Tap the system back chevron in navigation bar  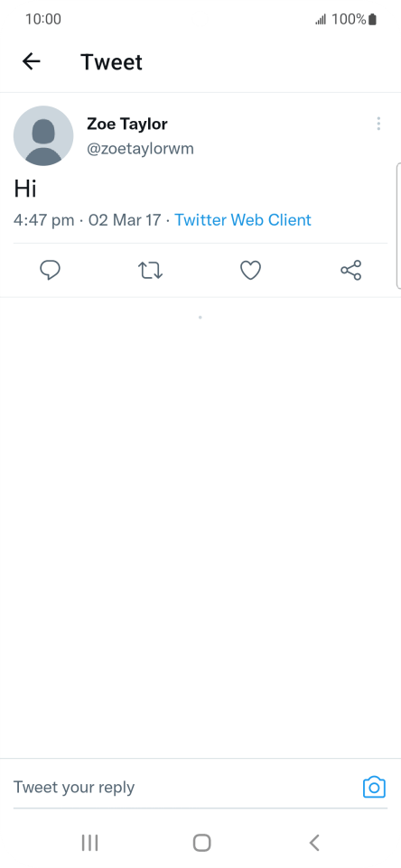(314, 843)
